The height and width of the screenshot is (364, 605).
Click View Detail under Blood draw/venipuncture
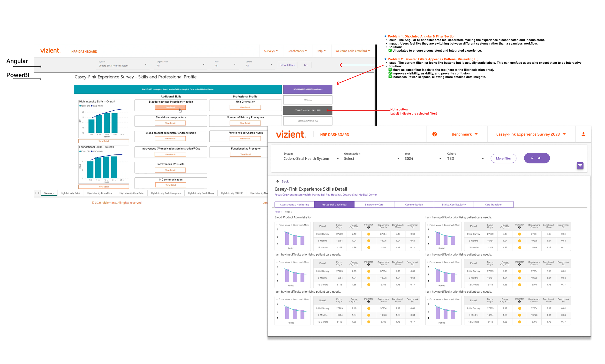170,123
